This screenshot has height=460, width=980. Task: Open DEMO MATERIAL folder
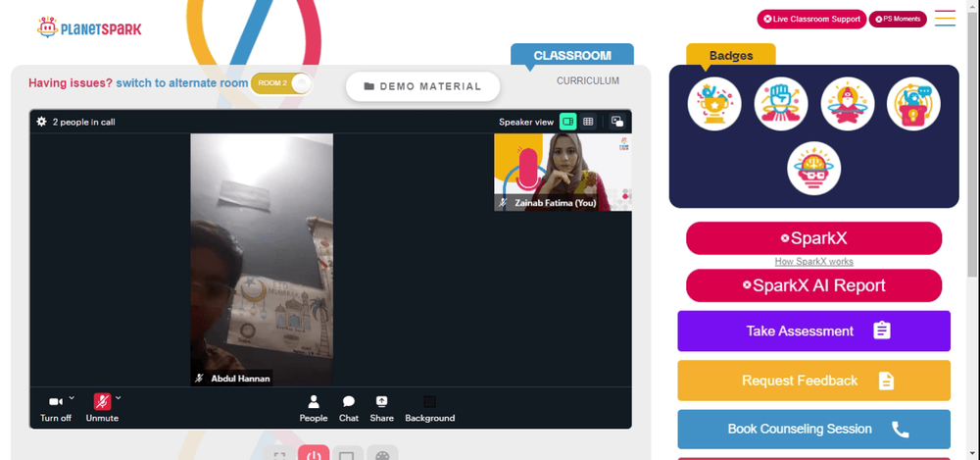[x=423, y=86]
